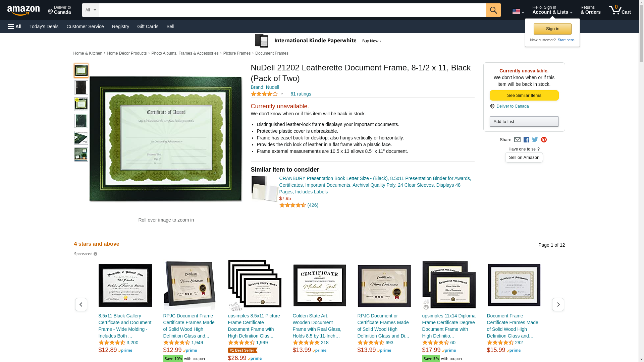Click inside the search text field
Image resolution: width=644 pixels, height=362 pixels.
pos(292,10)
